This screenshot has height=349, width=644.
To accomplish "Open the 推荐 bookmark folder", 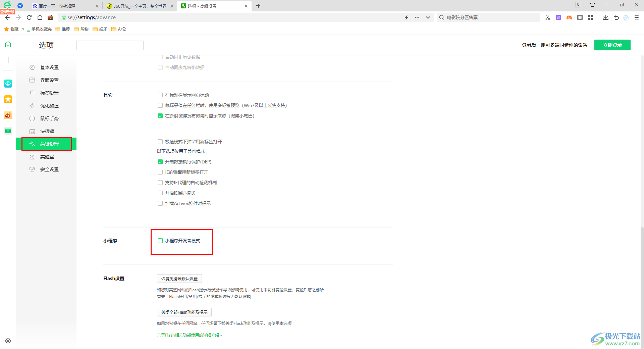I will pyautogui.click(x=62, y=29).
